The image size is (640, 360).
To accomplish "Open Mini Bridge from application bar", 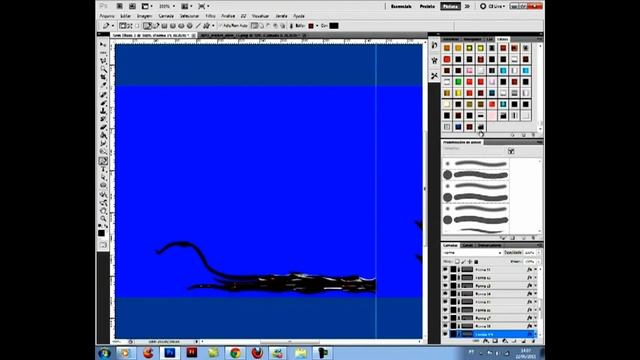I will [132, 6].
